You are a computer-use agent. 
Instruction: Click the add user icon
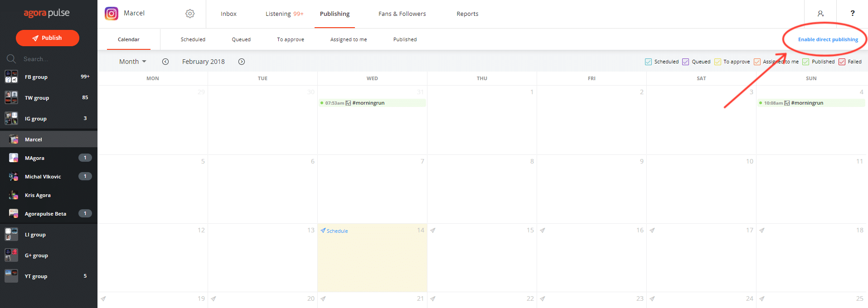(x=820, y=14)
